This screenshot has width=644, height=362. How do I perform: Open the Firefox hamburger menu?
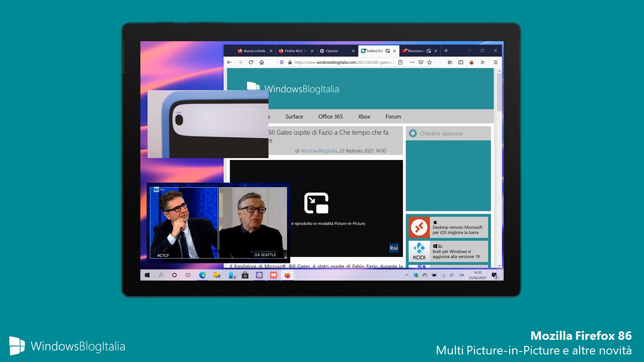point(496,62)
